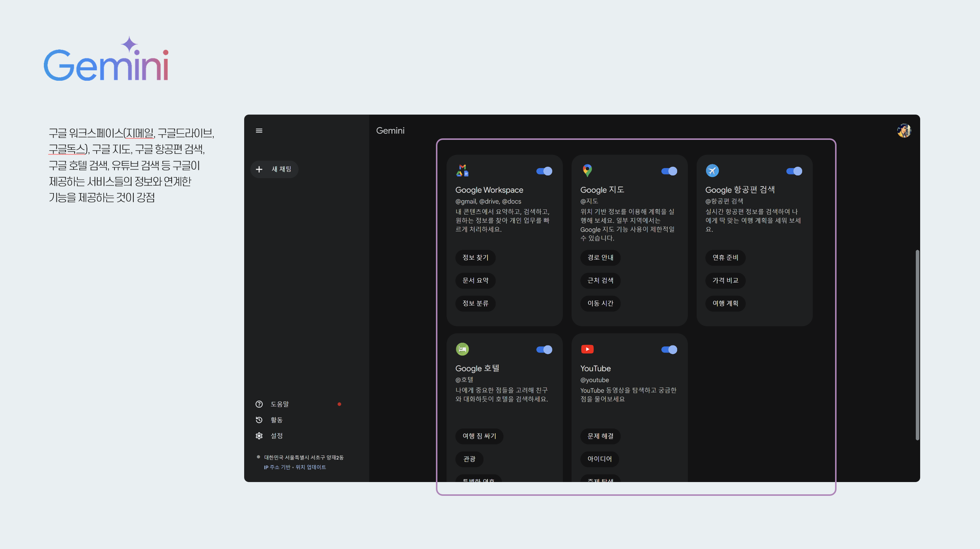This screenshot has height=549, width=980.
Task: Click the '@youtube' handle text
Action: coord(594,380)
